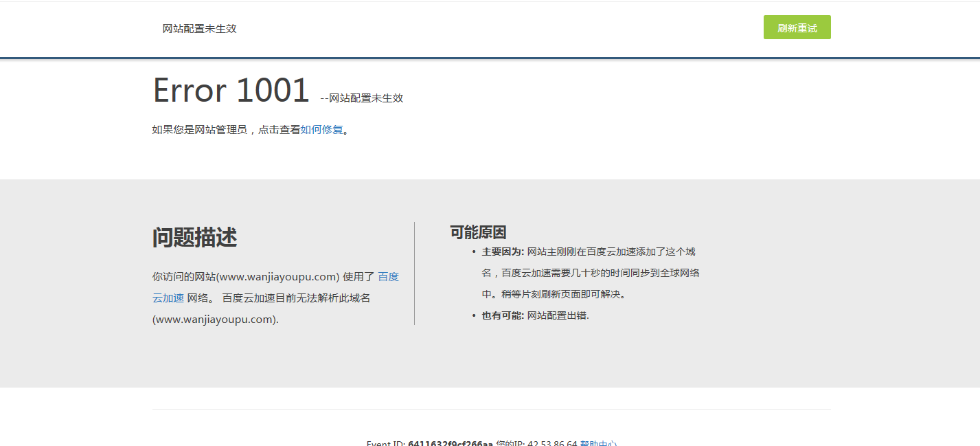Click the 也有可能: bullet label

pos(503,315)
